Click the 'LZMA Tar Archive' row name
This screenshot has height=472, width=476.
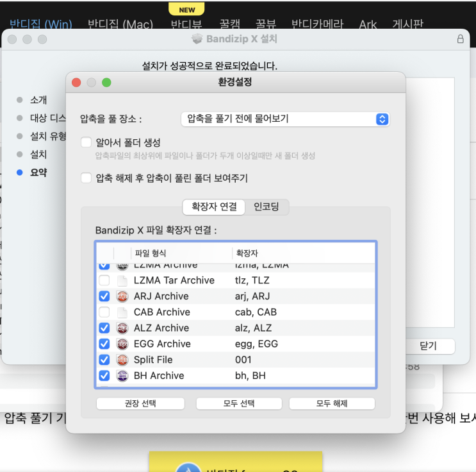pos(174,280)
